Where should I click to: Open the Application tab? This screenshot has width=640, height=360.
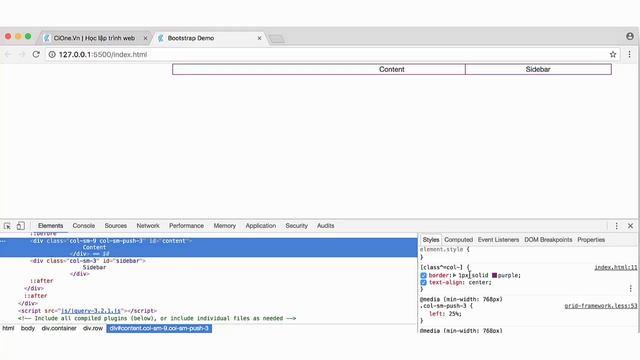coord(260,226)
